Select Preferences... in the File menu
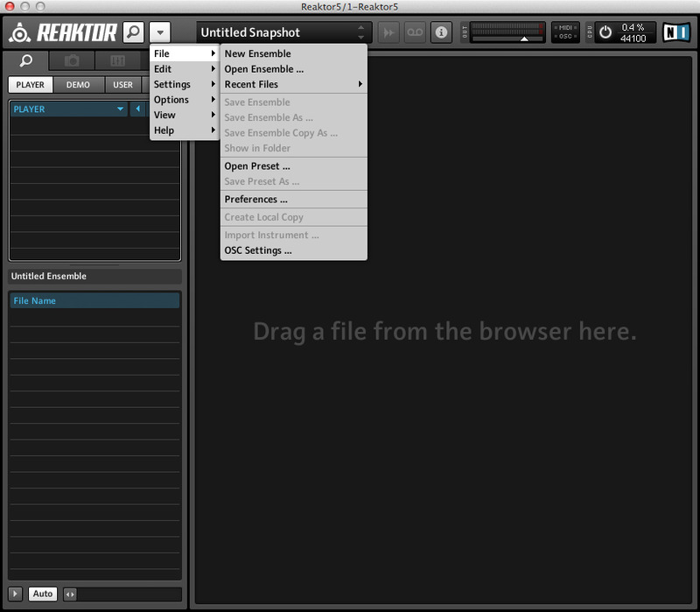Screen dimensions: 700x612 [x=255, y=199]
